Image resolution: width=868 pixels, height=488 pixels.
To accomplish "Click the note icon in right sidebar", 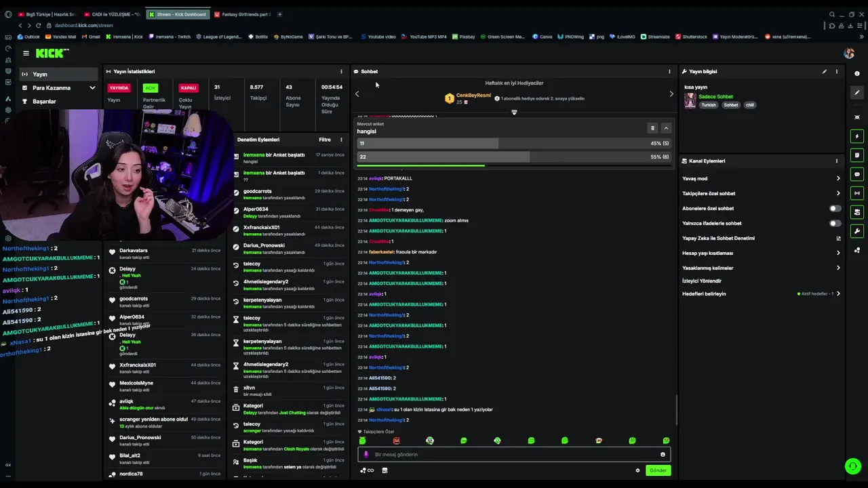I will click(857, 155).
